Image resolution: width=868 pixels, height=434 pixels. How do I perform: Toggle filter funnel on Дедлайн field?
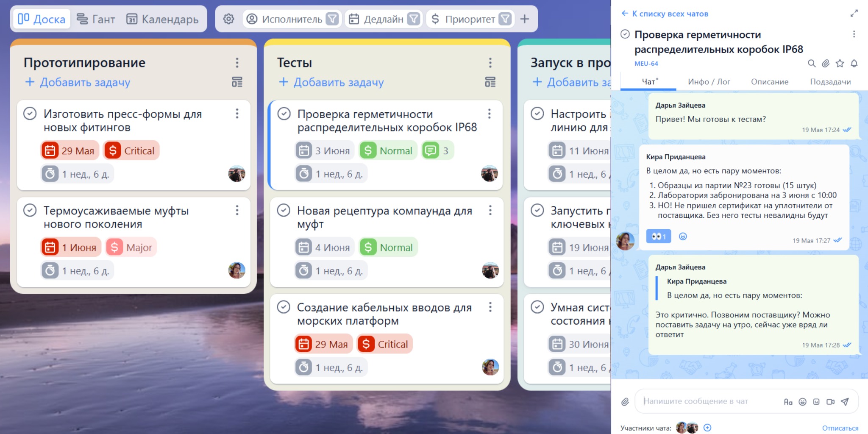pos(414,19)
